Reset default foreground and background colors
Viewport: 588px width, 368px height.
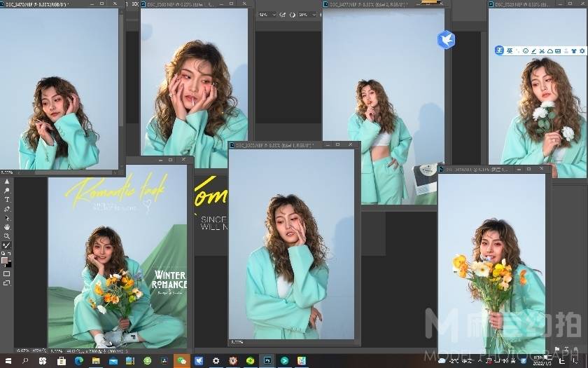(3, 254)
